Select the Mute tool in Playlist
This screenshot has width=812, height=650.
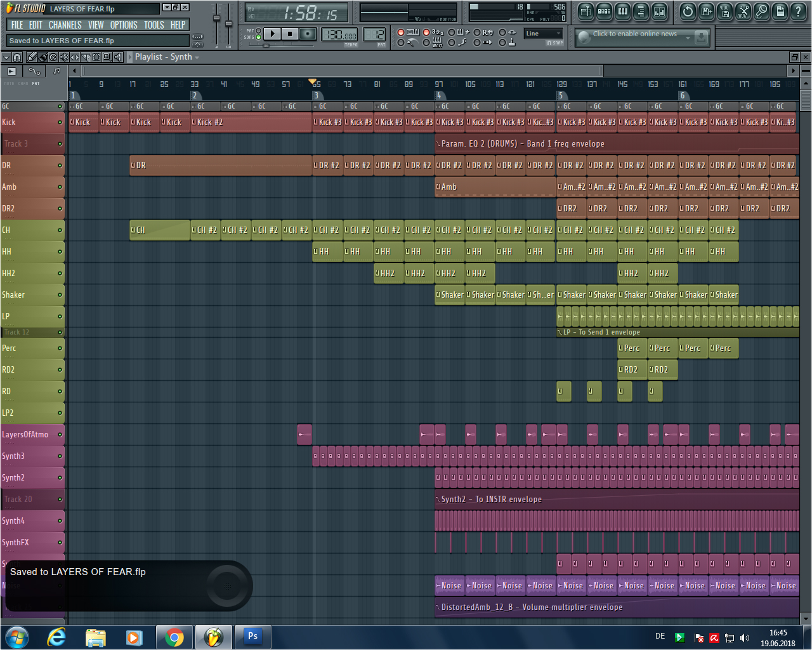(x=64, y=57)
